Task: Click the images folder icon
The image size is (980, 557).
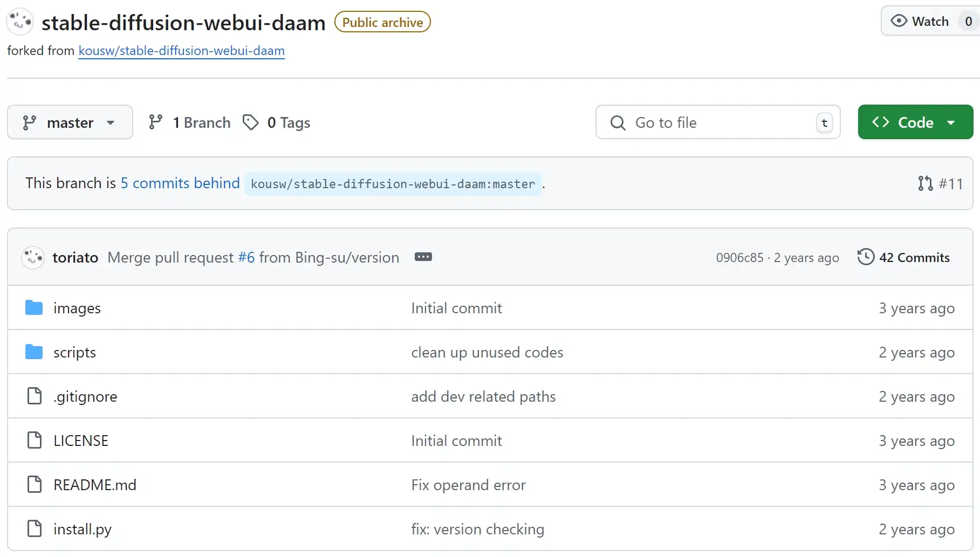Action: 34,308
